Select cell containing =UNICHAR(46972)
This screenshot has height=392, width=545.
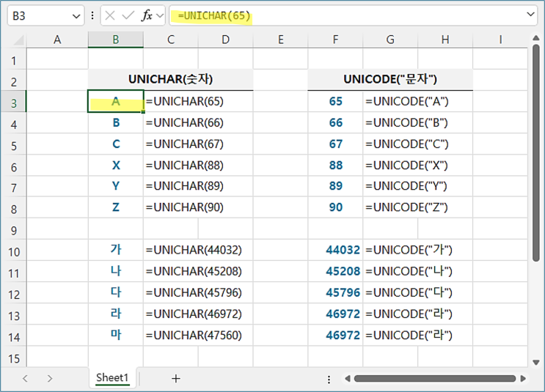coord(198,314)
